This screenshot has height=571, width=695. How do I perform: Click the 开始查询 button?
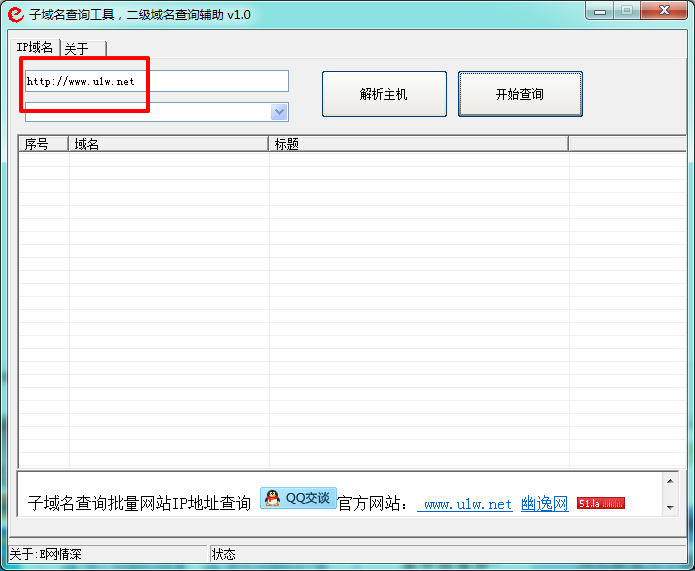(520, 94)
